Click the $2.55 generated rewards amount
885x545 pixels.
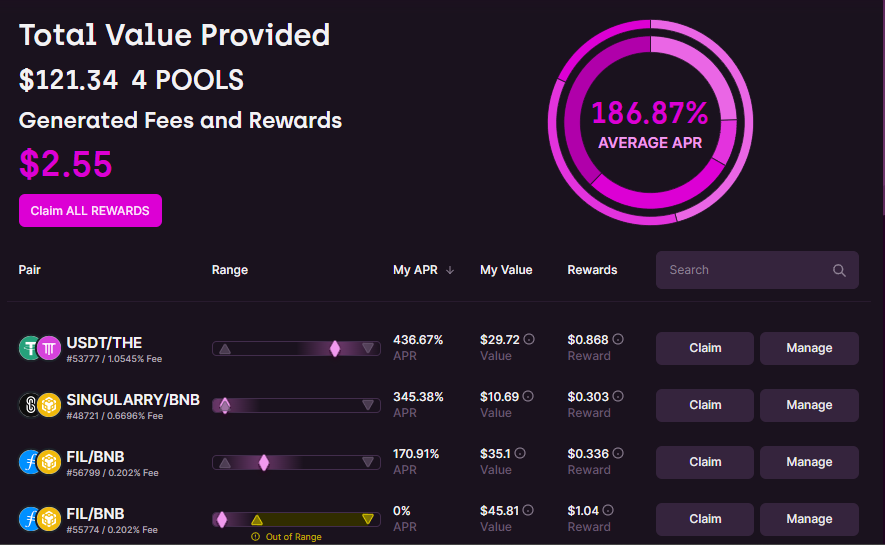click(65, 164)
